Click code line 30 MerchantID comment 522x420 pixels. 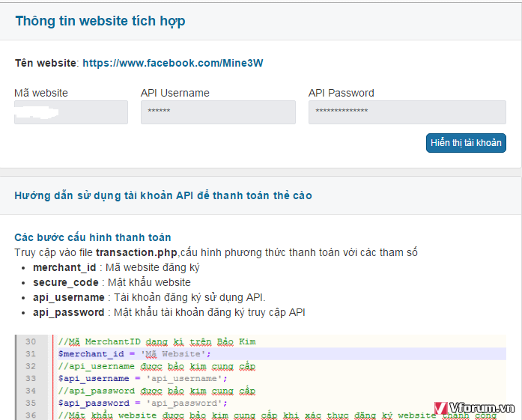click(157, 342)
